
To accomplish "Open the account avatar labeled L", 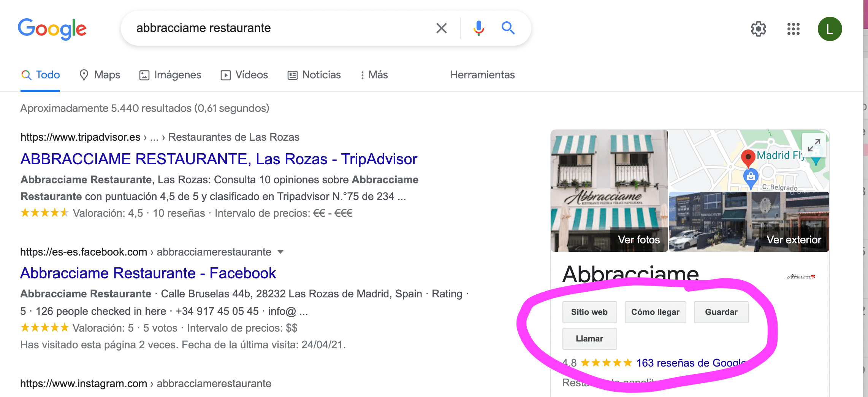I will pyautogui.click(x=830, y=29).
